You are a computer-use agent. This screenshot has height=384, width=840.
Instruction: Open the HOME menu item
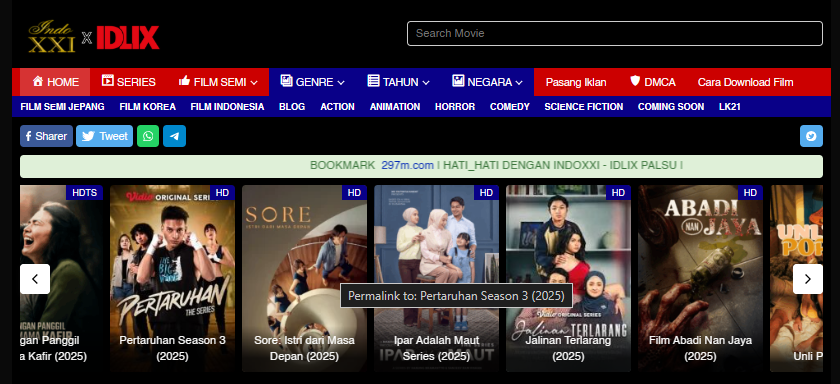pyautogui.click(x=55, y=82)
